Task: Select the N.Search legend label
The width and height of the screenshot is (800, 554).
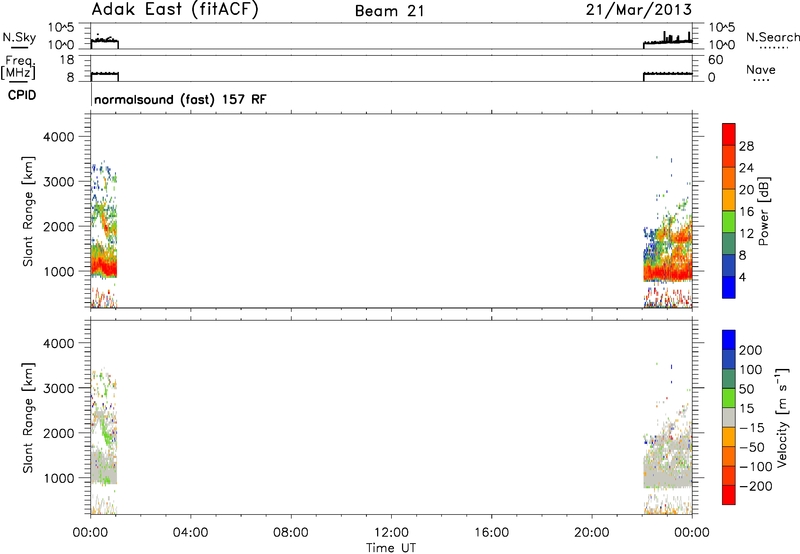Action: pos(772,37)
